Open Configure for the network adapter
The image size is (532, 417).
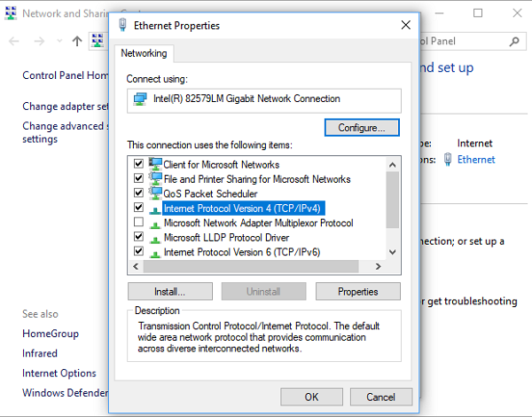pos(362,128)
